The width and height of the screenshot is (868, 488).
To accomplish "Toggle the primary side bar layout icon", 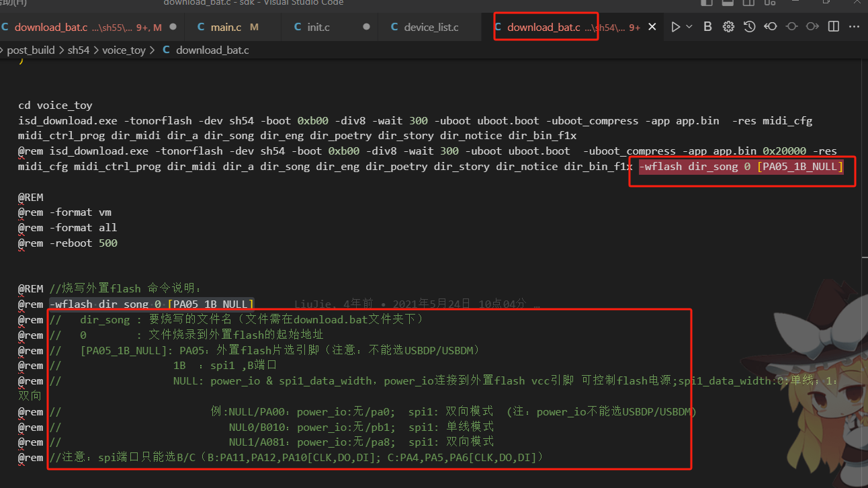I will pyautogui.click(x=705, y=3).
